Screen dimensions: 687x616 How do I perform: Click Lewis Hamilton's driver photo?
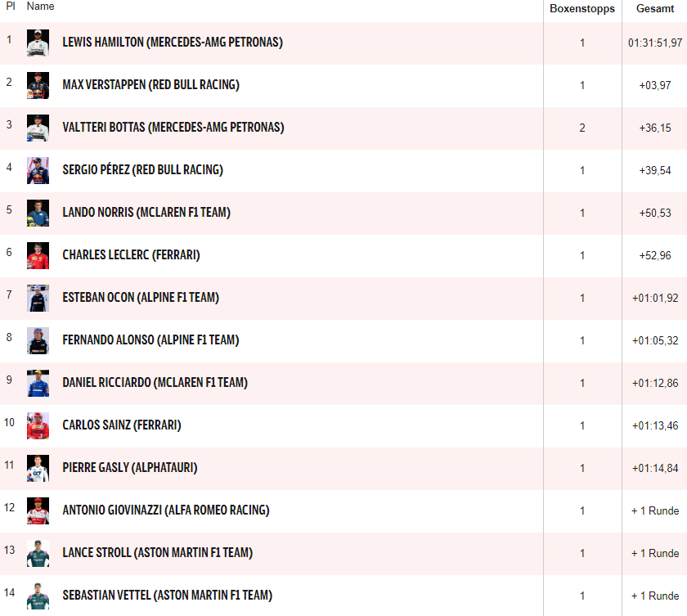pyautogui.click(x=38, y=43)
